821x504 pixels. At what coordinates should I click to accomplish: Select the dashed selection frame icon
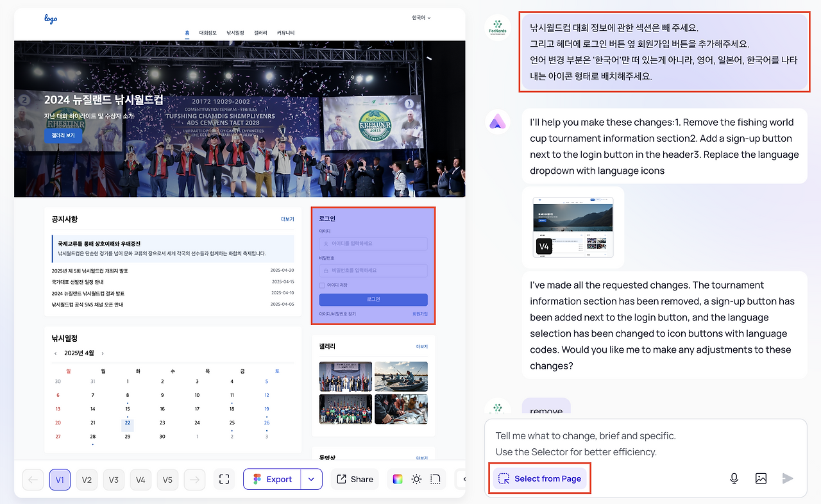434,479
